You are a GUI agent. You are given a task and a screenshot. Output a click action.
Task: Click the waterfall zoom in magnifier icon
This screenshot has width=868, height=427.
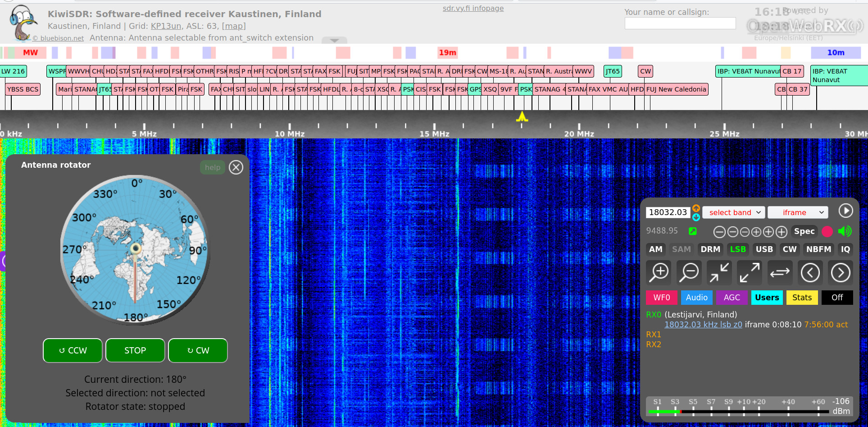(x=659, y=272)
